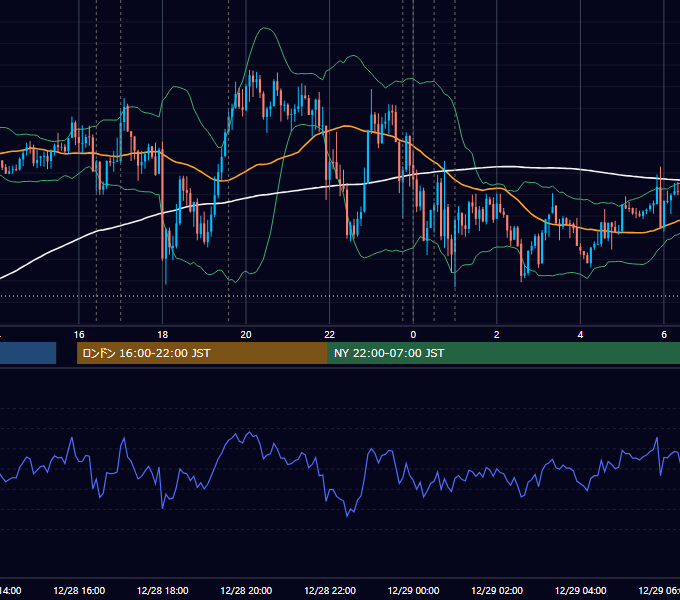The height and width of the screenshot is (600, 680).
Task: Click the "18" hour label on the price chart axis
Action: [x=163, y=335]
